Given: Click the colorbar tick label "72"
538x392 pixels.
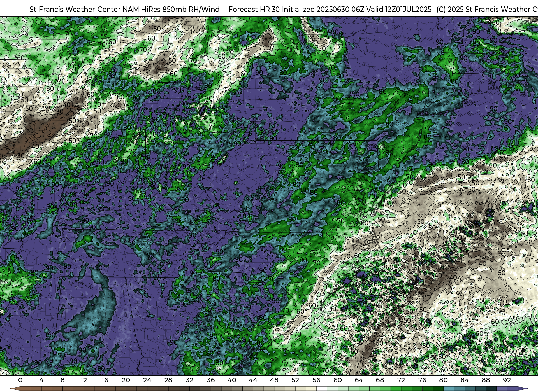Looking at the screenshot, I should coord(401,380).
